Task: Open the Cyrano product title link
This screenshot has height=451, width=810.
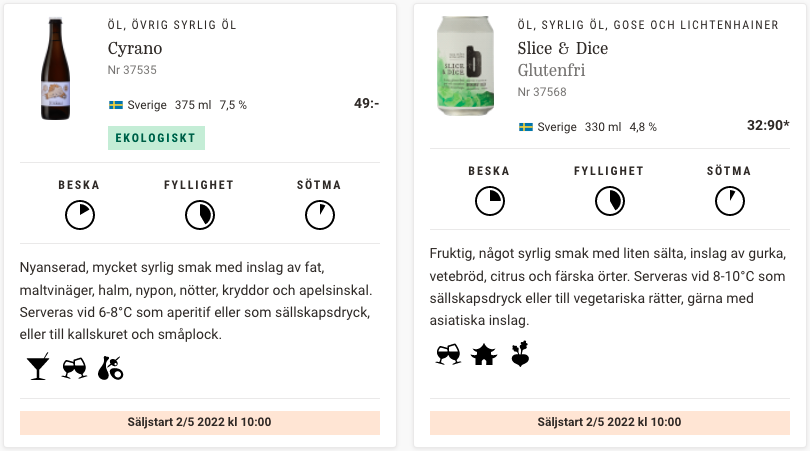Action: pos(135,48)
